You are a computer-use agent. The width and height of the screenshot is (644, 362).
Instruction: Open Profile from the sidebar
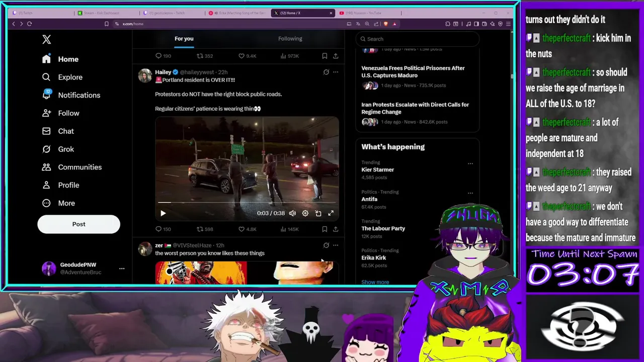pos(61,185)
